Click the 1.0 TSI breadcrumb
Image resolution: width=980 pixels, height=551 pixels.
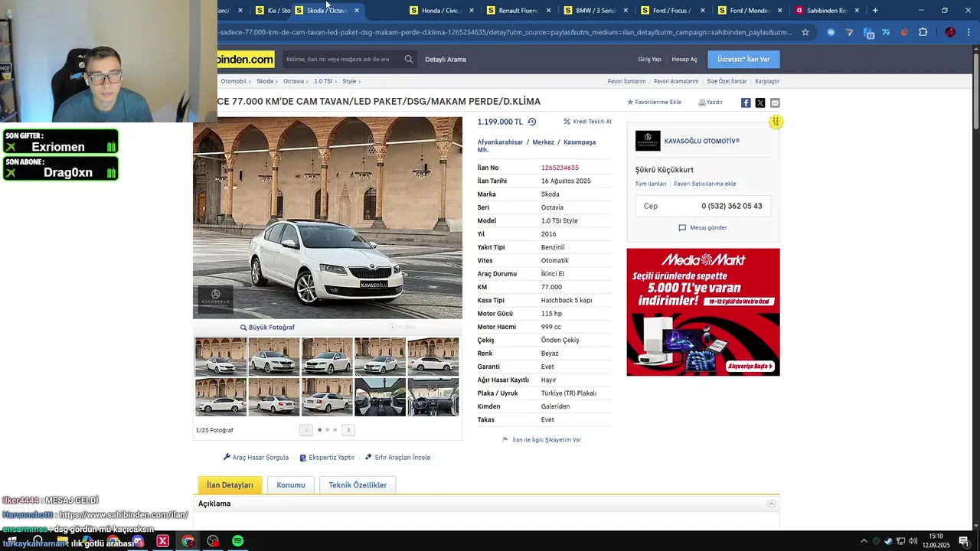tap(323, 81)
